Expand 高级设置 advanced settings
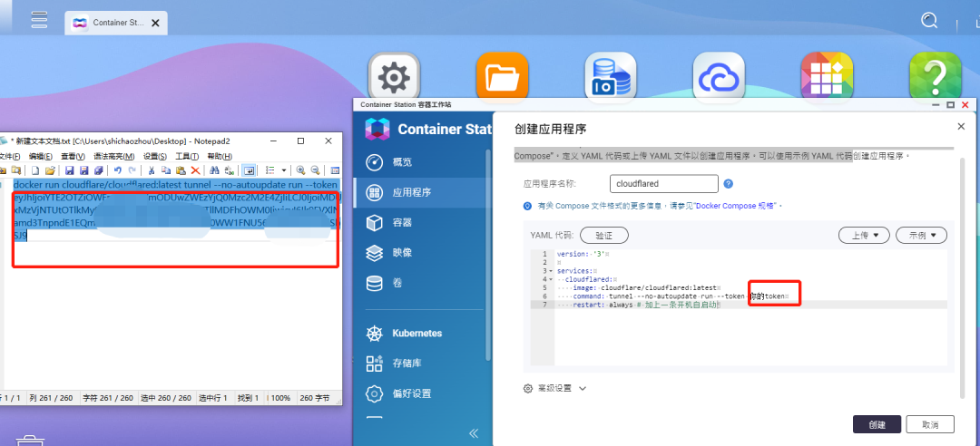980x446 pixels. 555,388
